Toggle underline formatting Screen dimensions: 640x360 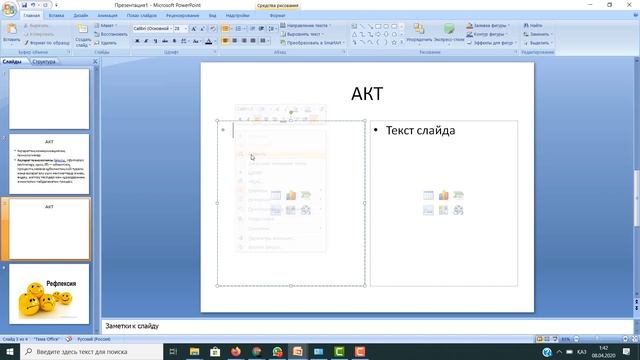[156, 41]
